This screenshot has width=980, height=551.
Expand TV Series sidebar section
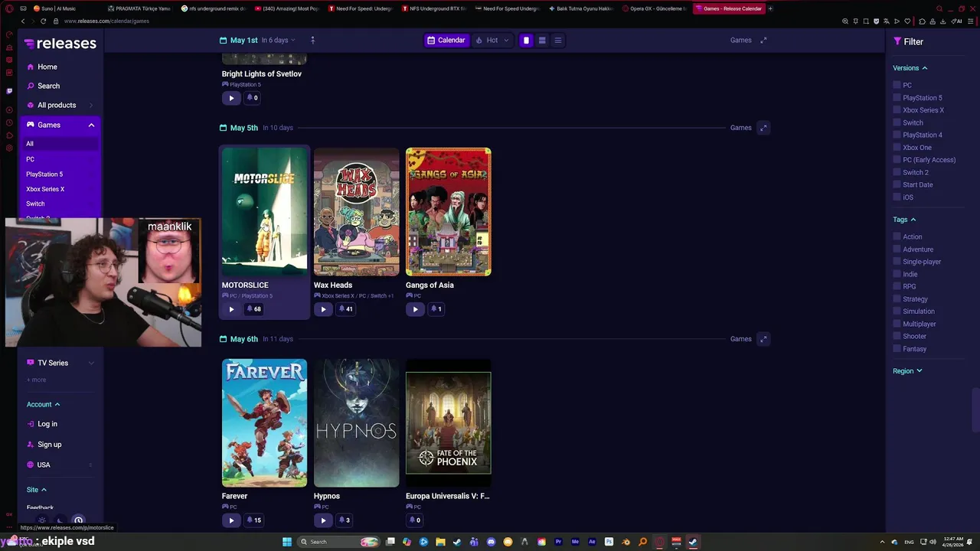60,363
